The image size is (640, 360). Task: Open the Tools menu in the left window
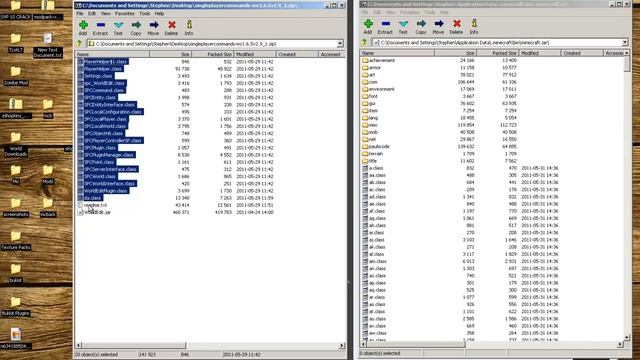(x=144, y=13)
